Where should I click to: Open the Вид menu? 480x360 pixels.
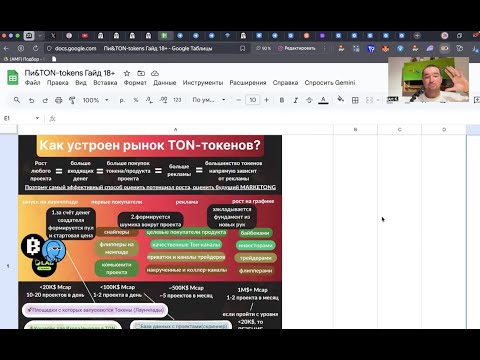[81, 83]
